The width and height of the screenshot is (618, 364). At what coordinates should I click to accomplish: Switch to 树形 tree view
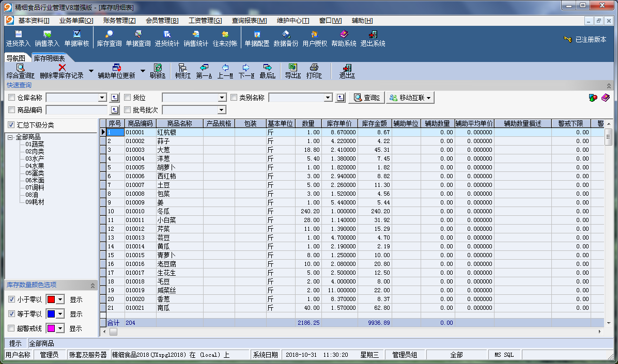[x=182, y=71]
